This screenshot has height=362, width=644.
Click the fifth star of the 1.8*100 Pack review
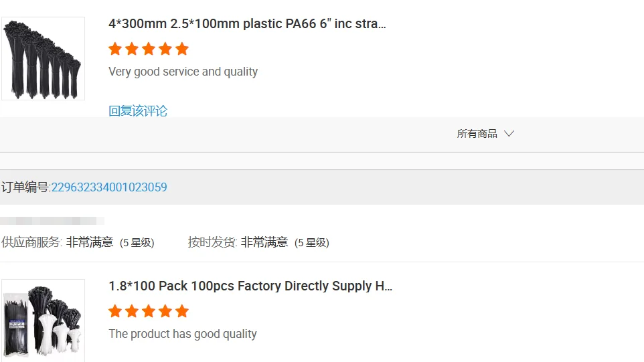coord(182,311)
